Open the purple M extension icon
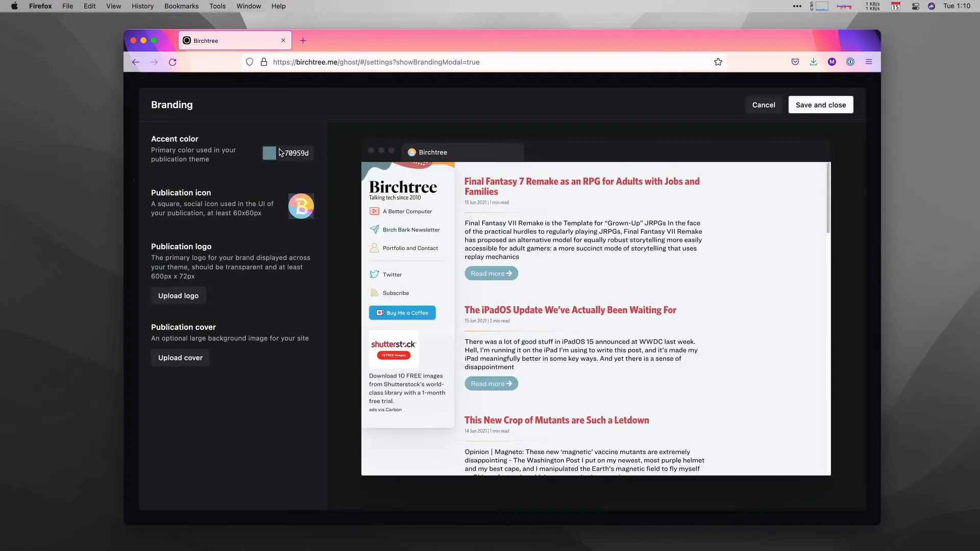This screenshot has width=980, height=551. click(832, 62)
